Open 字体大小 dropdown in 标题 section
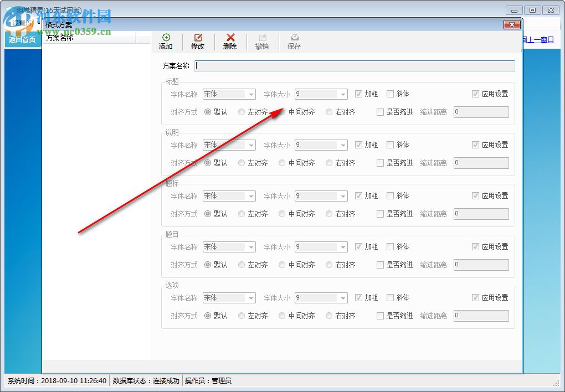This screenshot has height=392, width=565. (x=343, y=94)
